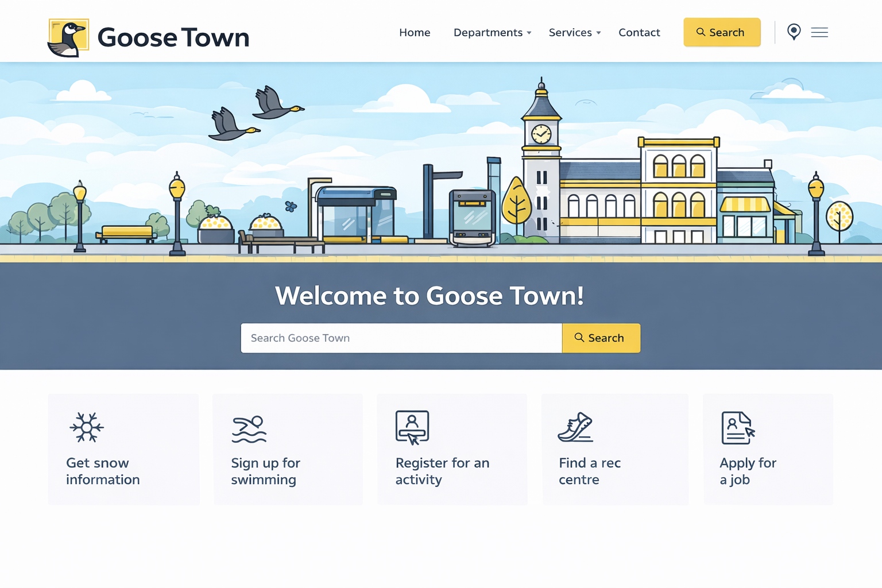Select the swimmer icon

[x=249, y=429]
